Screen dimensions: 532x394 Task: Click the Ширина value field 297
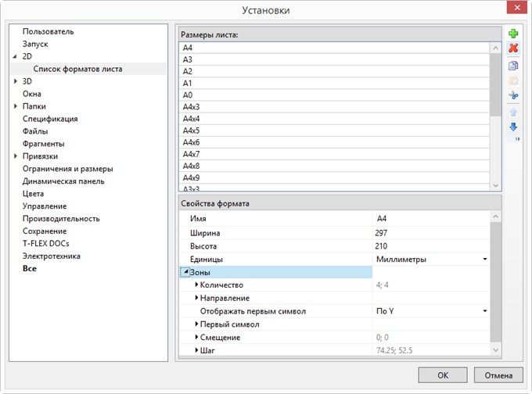[431, 233]
